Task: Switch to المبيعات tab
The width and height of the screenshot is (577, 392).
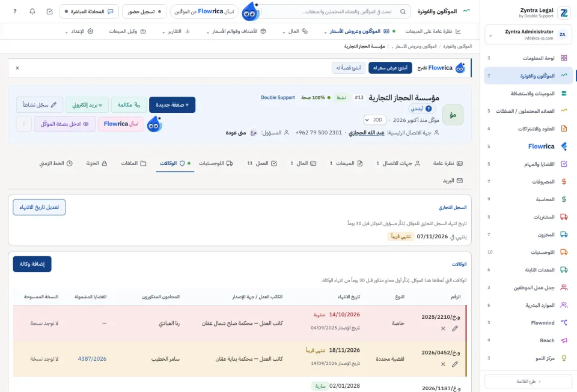Action: (x=346, y=163)
